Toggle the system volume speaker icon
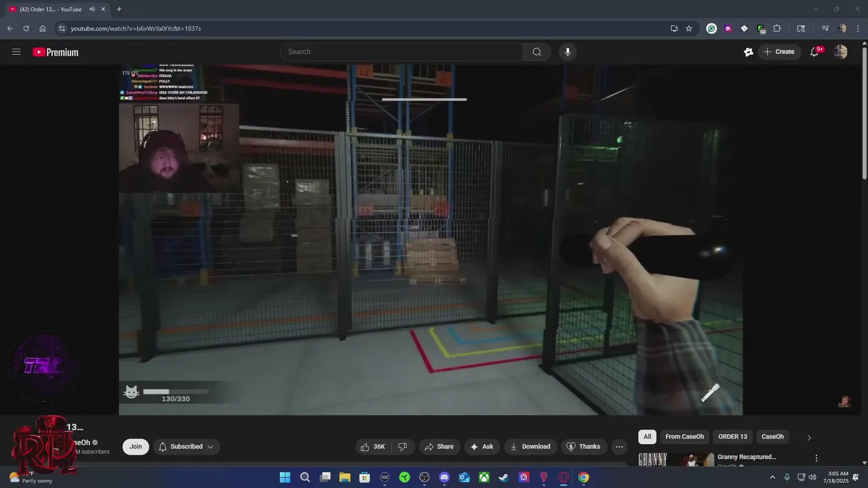Image resolution: width=868 pixels, height=488 pixels. pyautogui.click(x=812, y=477)
